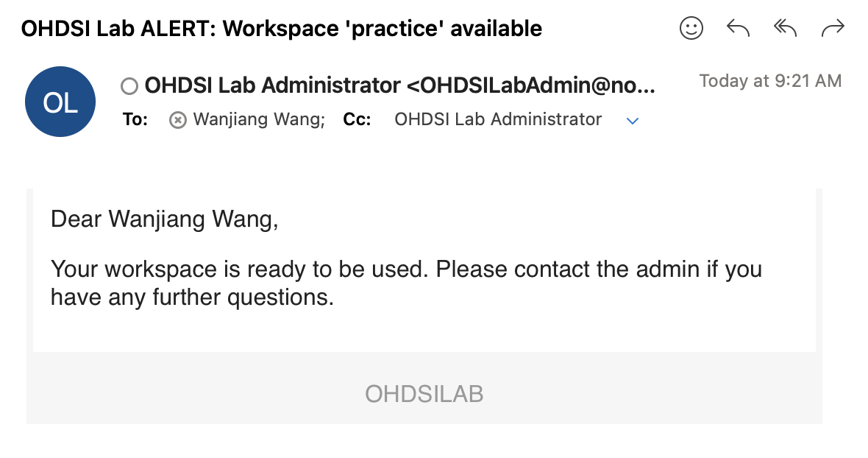This screenshot has width=868, height=458.
Task: Toggle the reaction picker open
Action: point(691,28)
